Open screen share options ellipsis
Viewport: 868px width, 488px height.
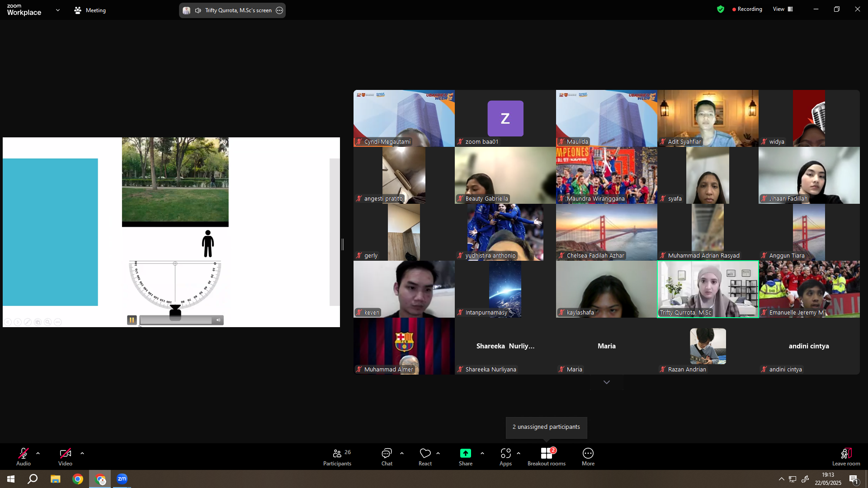point(279,10)
